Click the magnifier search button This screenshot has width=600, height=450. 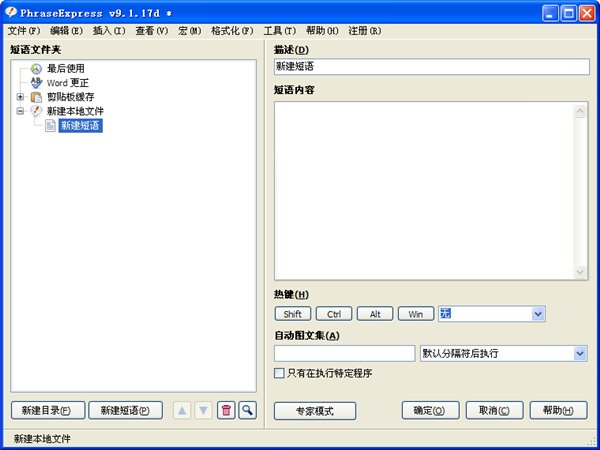[x=248, y=411]
